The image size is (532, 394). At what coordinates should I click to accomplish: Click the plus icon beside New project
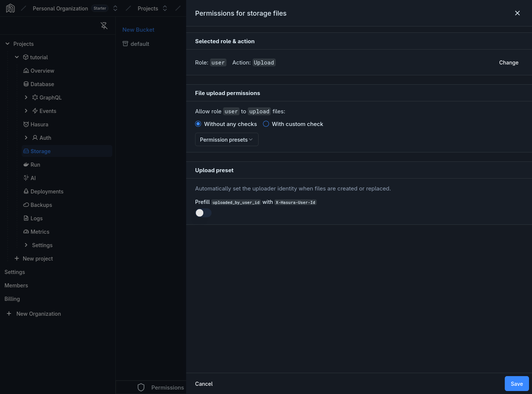click(x=17, y=258)
